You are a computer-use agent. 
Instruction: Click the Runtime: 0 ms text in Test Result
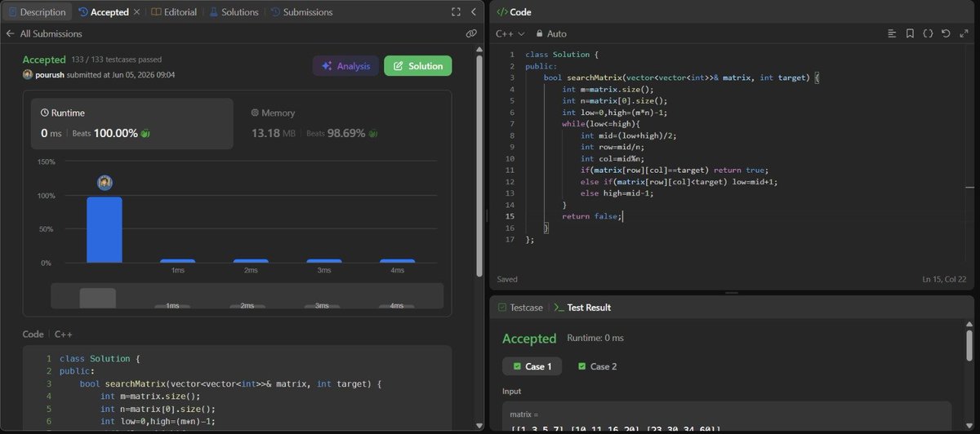[595, 339]
